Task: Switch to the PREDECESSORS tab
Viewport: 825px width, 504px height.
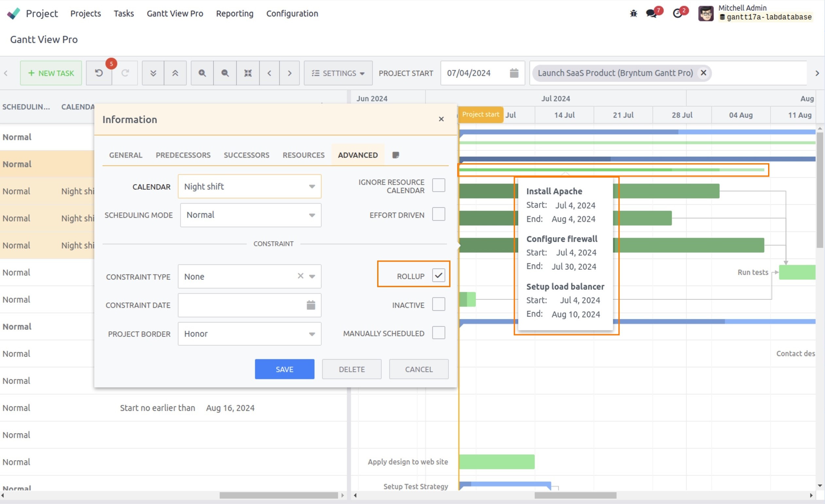Action: pyautogui.click(x=183, y=155)
